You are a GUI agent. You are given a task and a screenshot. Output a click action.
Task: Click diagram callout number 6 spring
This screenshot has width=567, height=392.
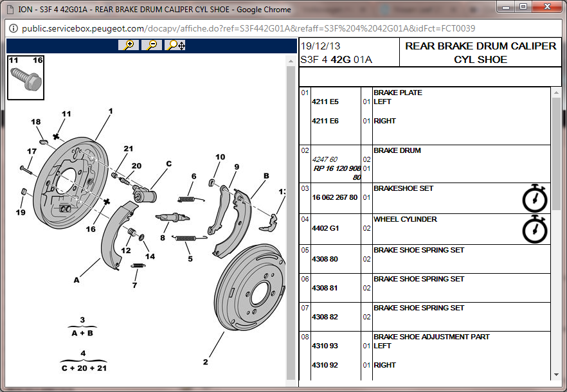pos(194,176)
